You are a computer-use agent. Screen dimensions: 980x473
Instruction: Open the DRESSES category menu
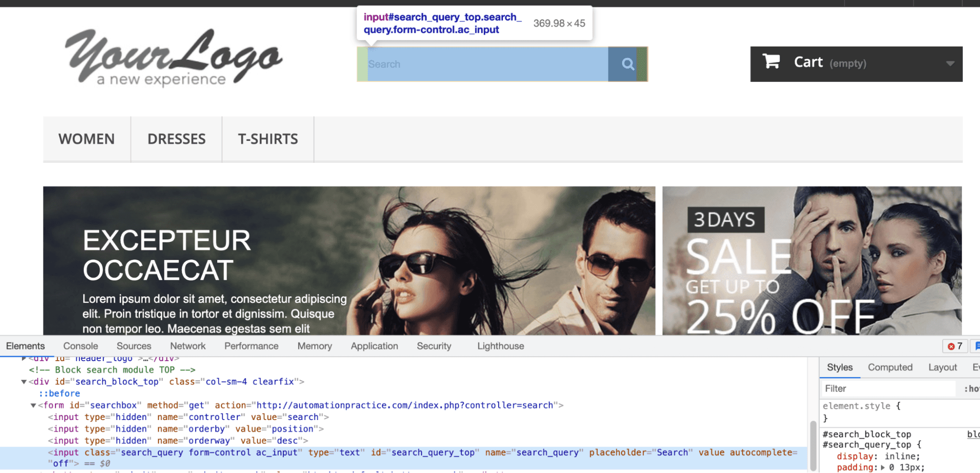[x=176, y=139]
